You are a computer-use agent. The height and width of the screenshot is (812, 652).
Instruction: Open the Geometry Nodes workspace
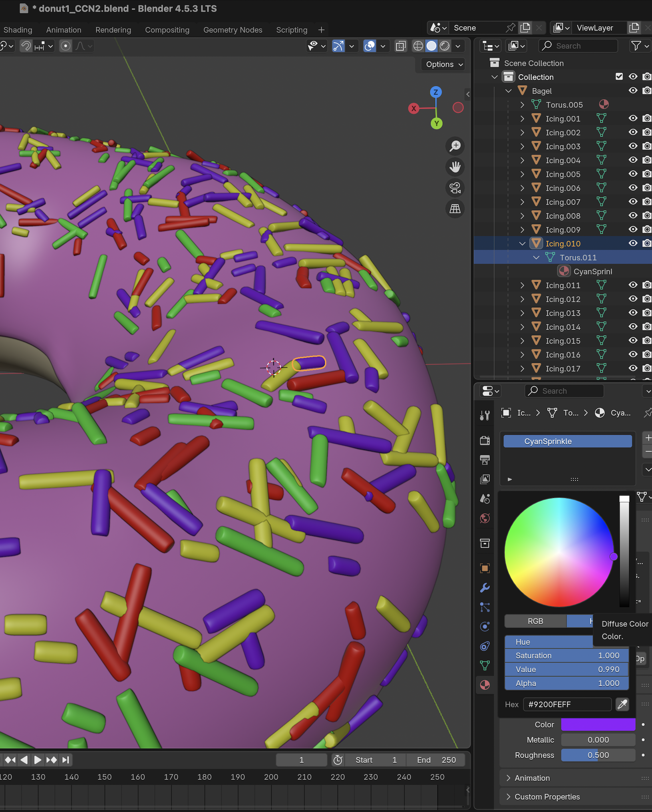coord(233,30)
